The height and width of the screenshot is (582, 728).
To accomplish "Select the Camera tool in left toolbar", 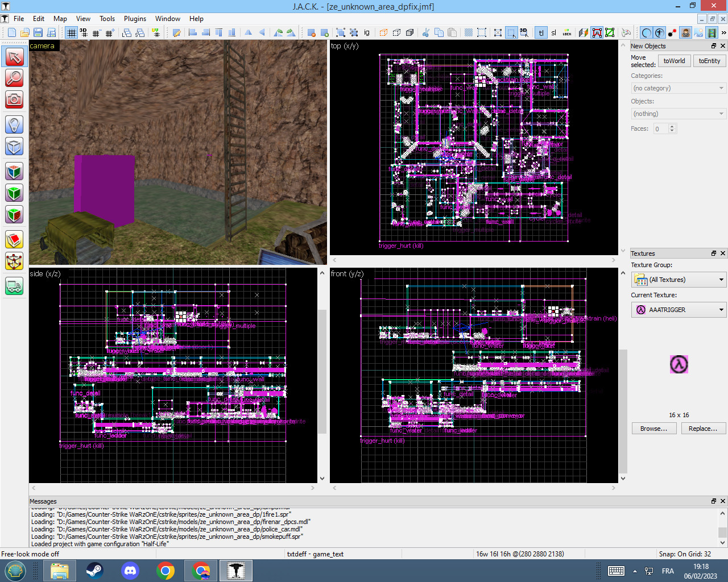I will click(14, 99).
